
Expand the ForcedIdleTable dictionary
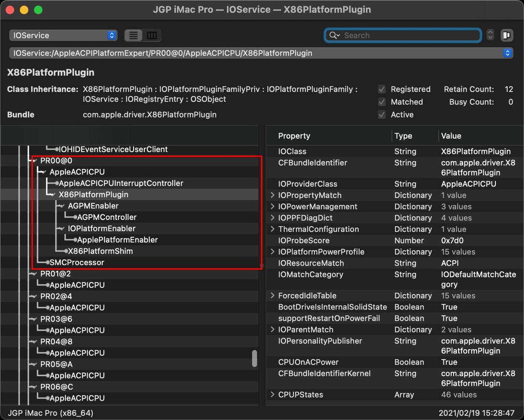pos(273,296)
